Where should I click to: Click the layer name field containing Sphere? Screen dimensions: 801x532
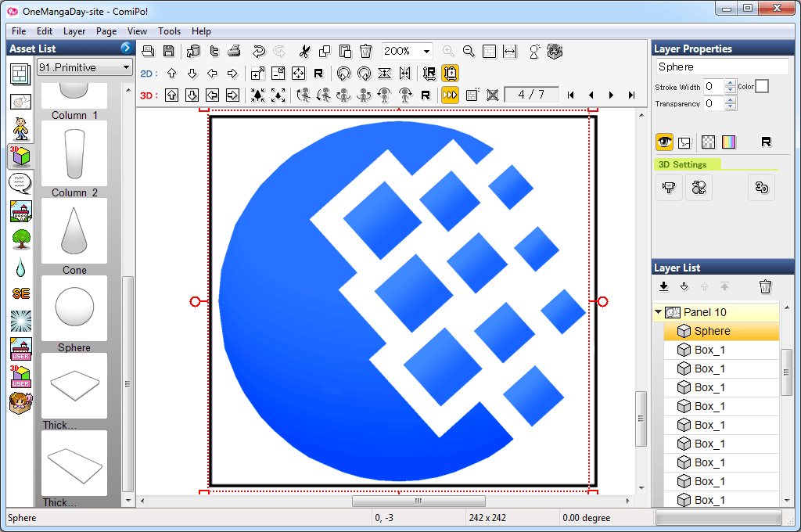722,67
